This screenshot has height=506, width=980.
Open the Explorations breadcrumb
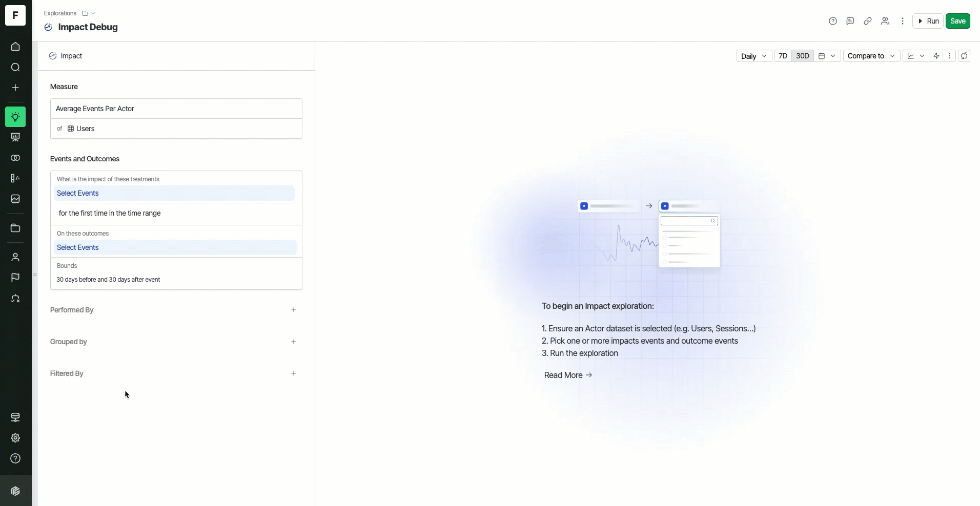tap(60, 13)
